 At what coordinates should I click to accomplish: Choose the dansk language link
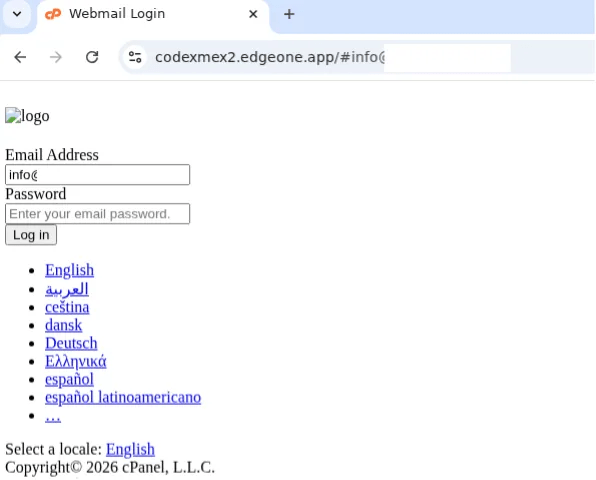[63, 325]
